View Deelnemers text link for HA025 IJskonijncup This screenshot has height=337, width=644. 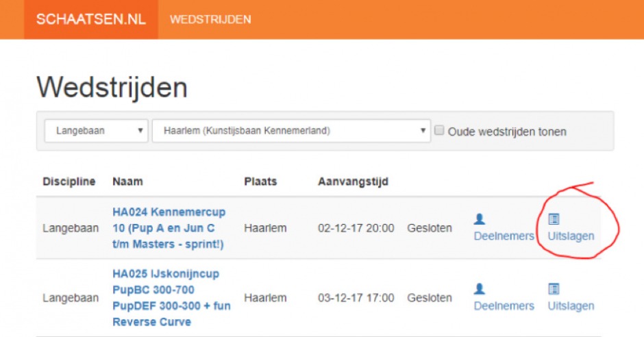pyautogui.click(x=504, y=306)
